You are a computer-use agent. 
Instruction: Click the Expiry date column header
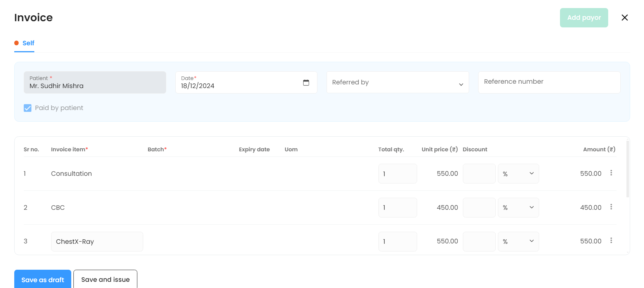point(254,149)
